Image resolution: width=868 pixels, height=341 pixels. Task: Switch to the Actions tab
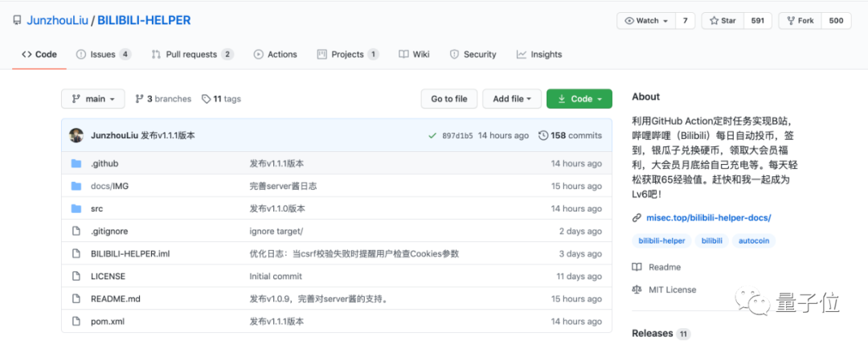(276, 54)
